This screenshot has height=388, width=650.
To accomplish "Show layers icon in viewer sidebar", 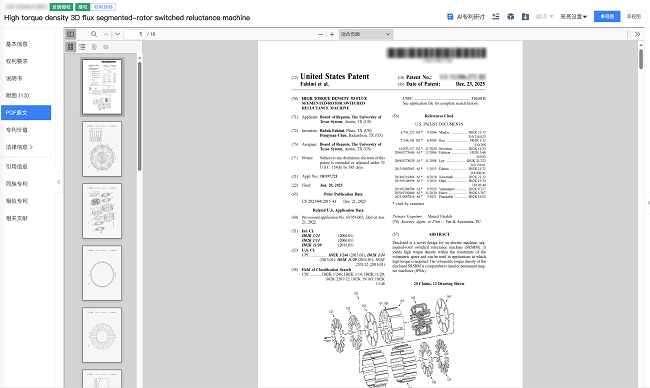I will [x=106, y=47].
